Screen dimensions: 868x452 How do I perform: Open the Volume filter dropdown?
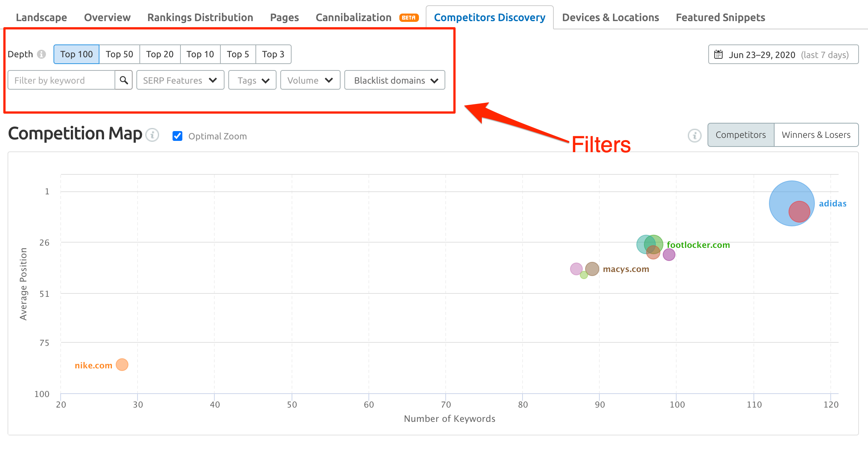pos(310,80)
